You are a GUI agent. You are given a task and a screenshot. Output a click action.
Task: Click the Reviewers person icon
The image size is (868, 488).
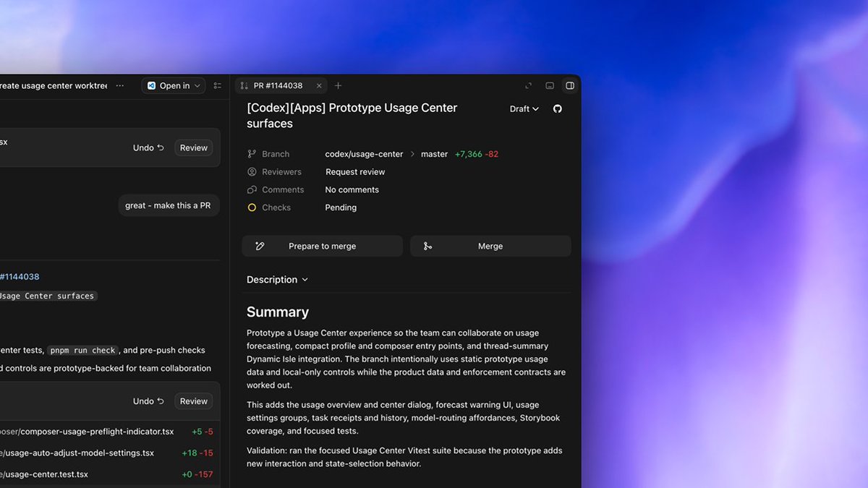252,172
